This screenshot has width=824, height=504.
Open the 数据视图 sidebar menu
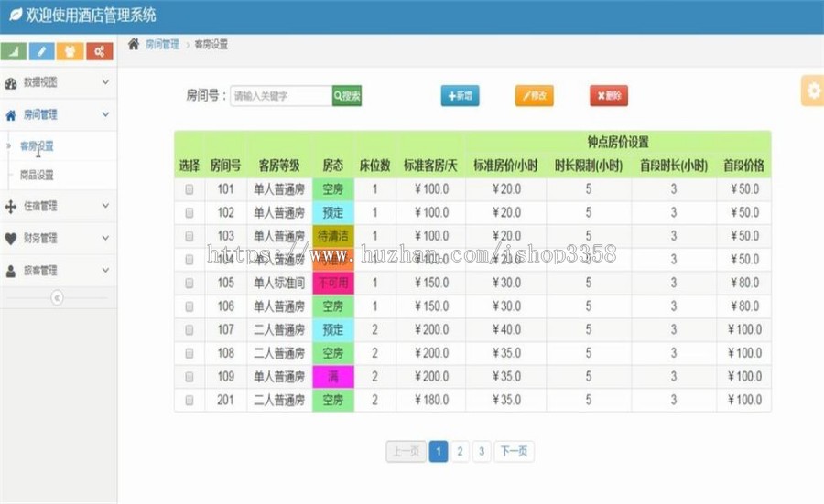point(59,82)
